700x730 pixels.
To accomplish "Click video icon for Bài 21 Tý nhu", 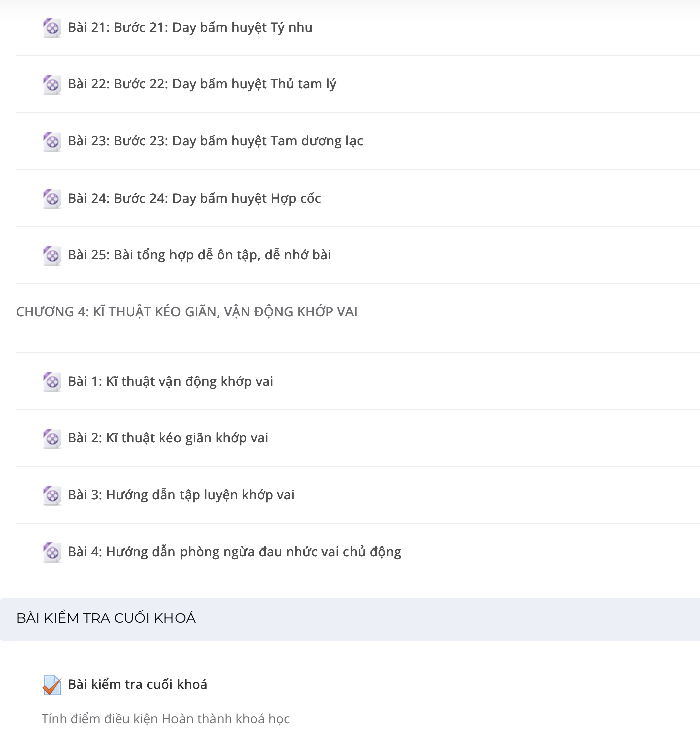I will 52,28.
